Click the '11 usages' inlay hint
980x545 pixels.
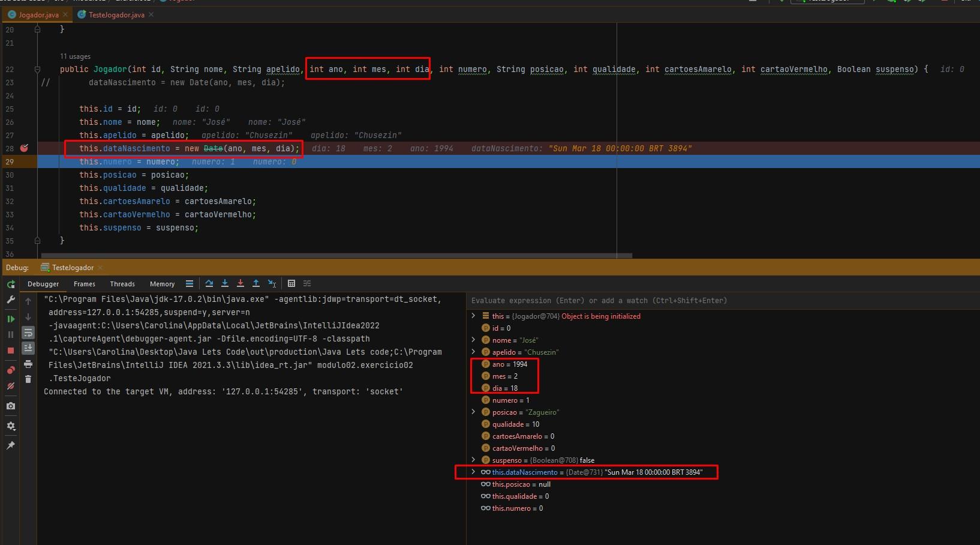pos(75,56)
